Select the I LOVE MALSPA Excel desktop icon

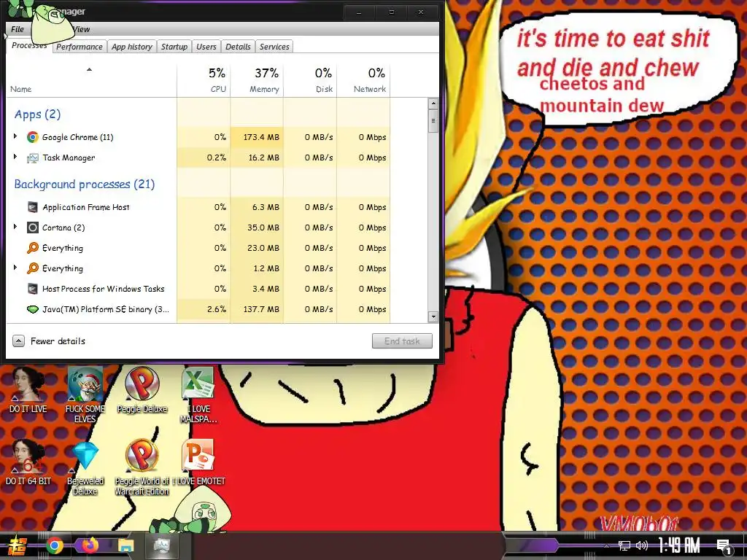[198, 394]
